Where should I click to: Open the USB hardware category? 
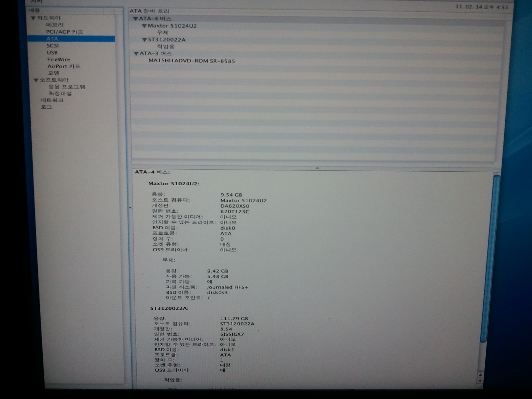(x=52, y=53)
